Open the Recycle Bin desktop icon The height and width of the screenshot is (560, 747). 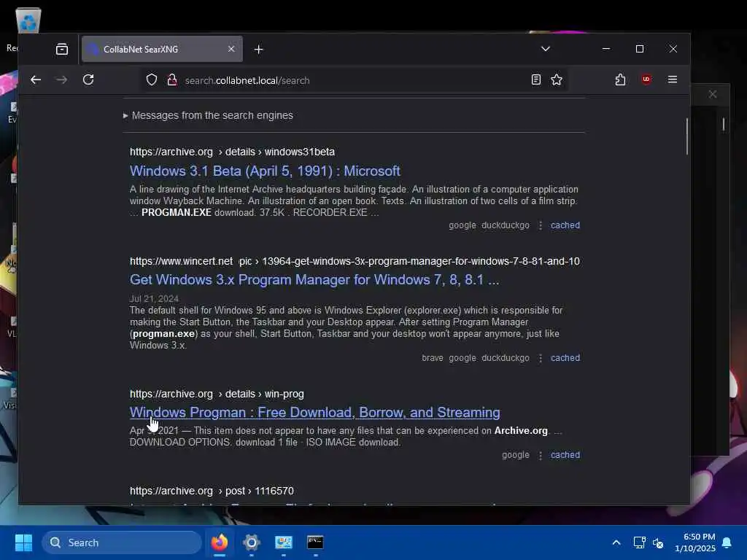[x=28, y=21]
